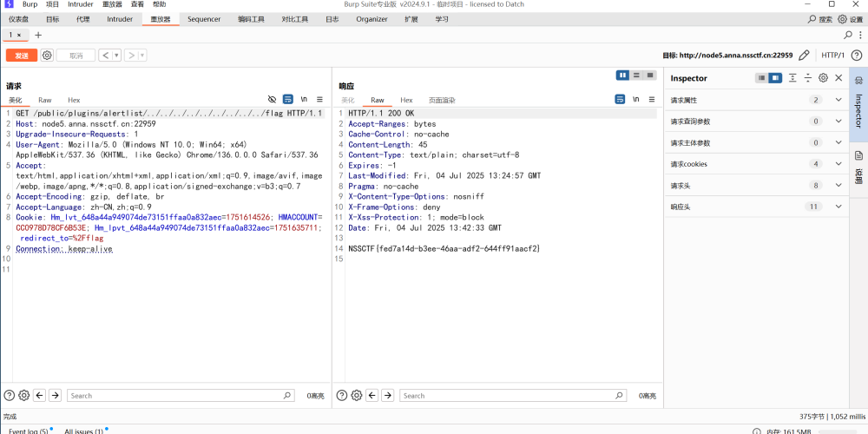Viewport: 868px width, 434px height.
Task: Close Repeater tab 1 via its x
Action: tap(19, 35)
